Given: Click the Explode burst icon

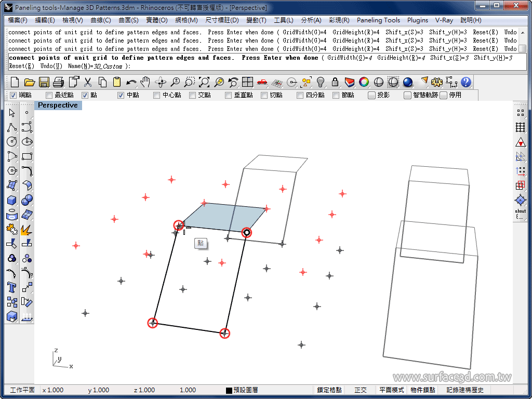Looking at the screenshot, I should tap(27, 229).
